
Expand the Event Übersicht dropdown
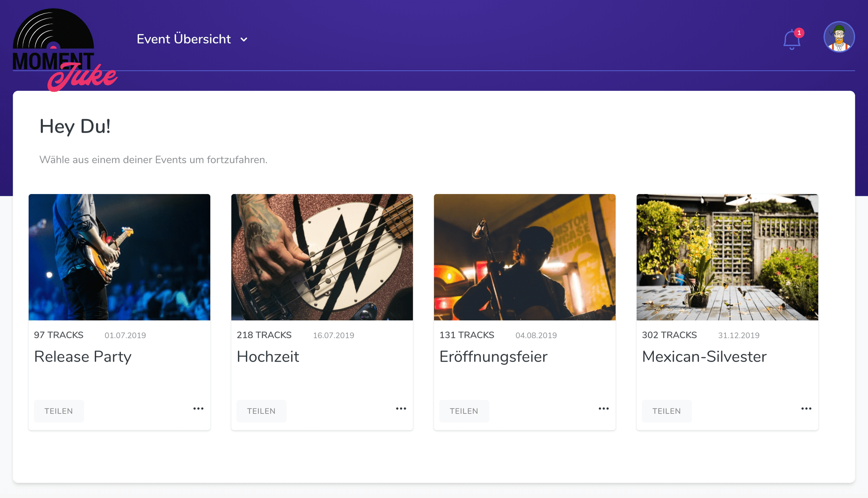pyautogui.click(x=192, y=39)
